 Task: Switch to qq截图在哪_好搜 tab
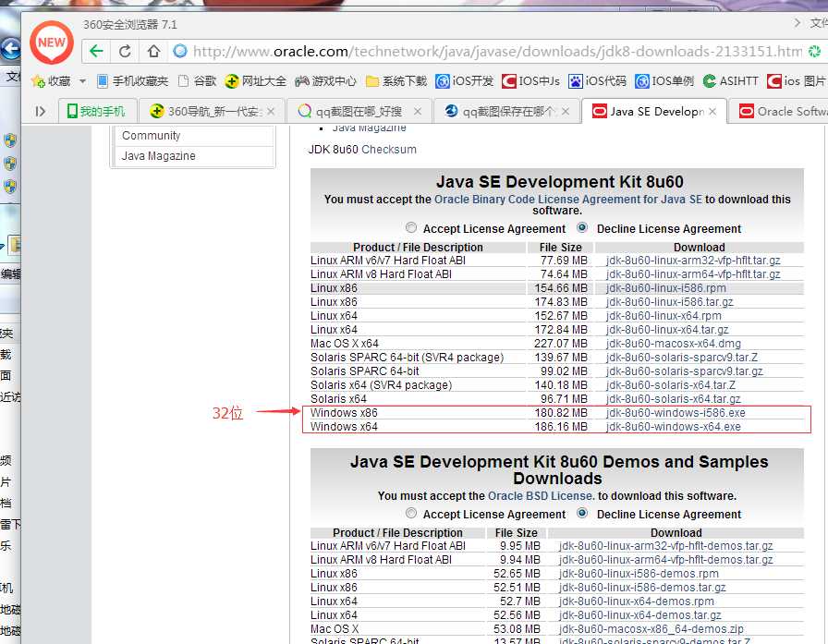click(359, 112)
